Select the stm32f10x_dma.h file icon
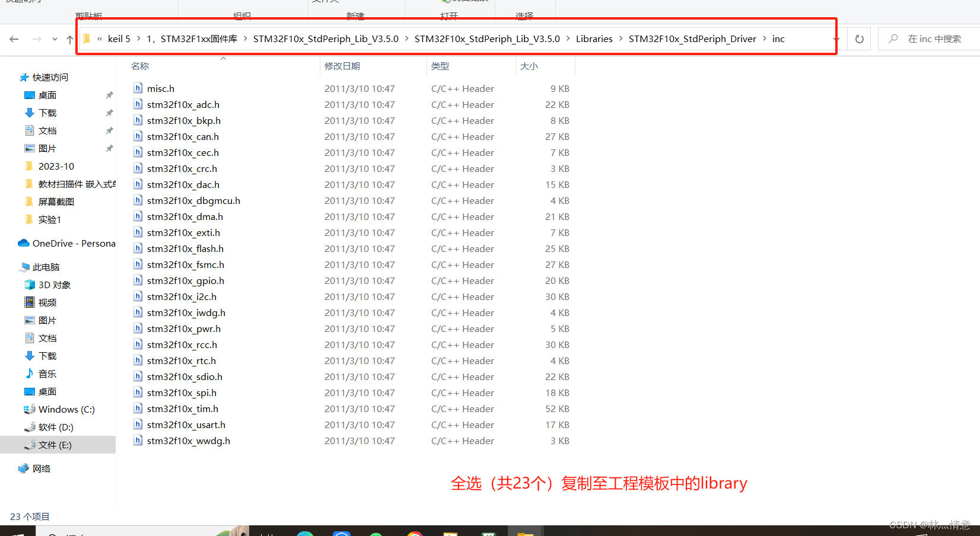 click(x=138, y=216)
